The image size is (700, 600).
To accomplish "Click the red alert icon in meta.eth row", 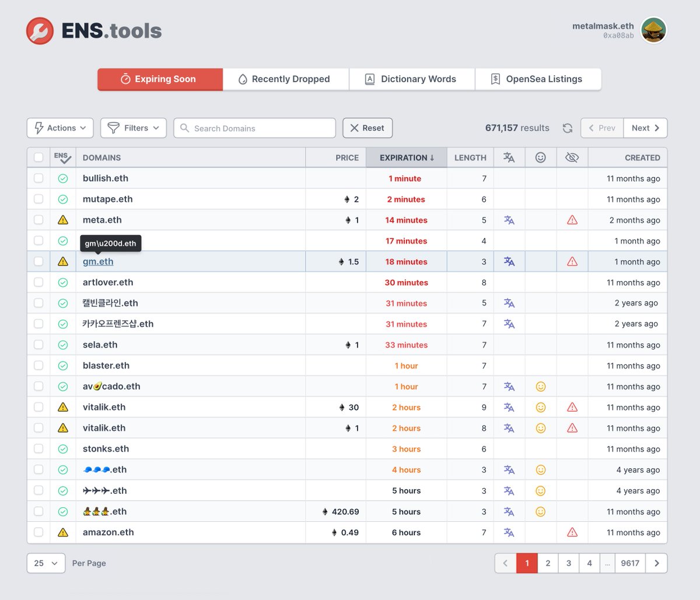I will (x=572, y=220).
